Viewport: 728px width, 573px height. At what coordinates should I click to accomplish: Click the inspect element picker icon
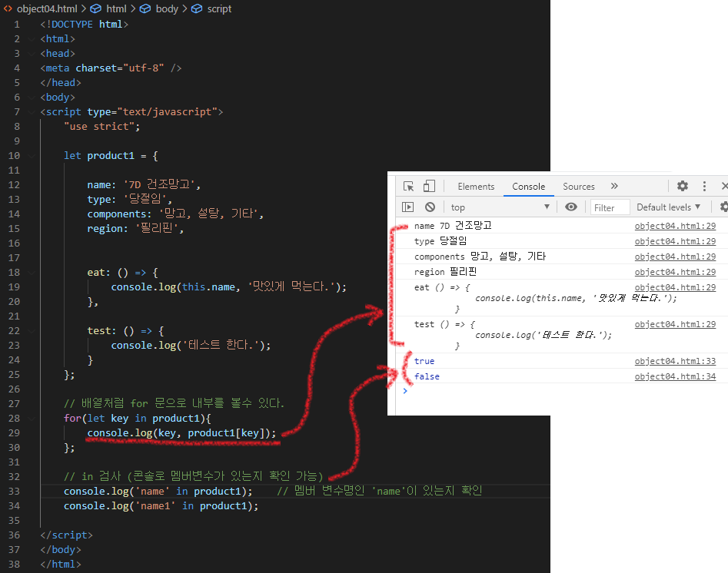pos(408,187)
